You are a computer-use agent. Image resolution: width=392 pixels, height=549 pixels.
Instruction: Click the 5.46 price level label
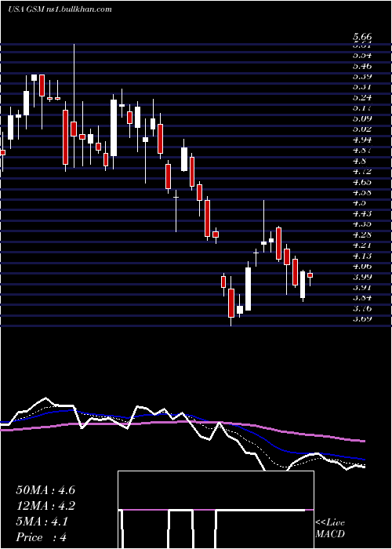(362, 66)
